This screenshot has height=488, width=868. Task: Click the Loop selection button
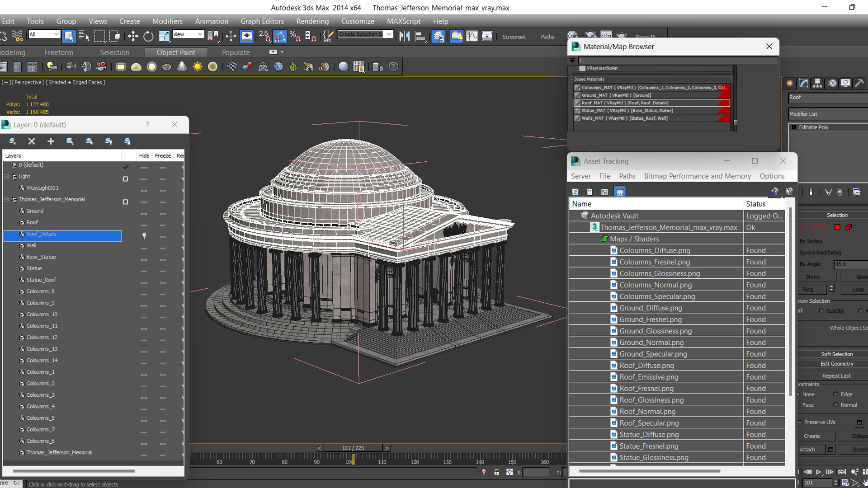pos(854,290)
